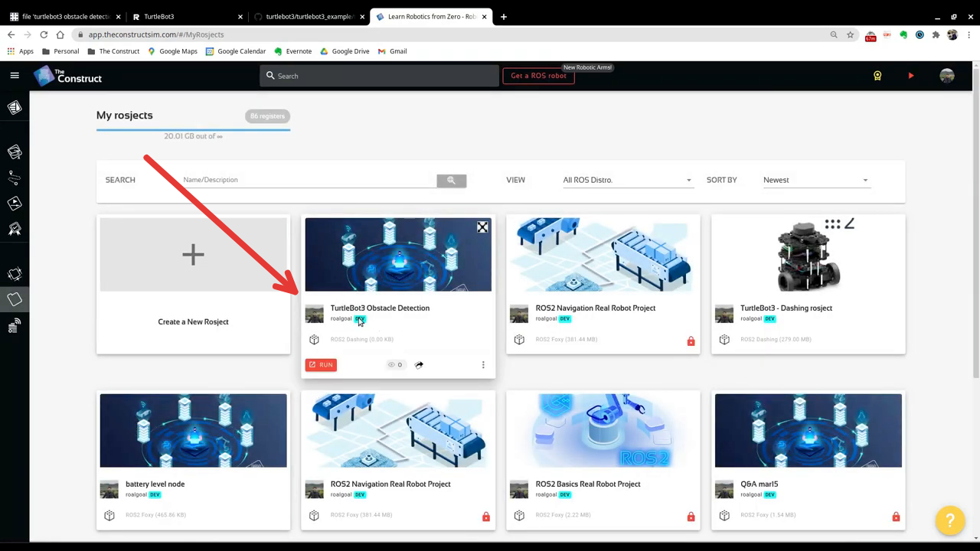Select the Learn Robotics from Zero tab
Screen dimensions: 980x551
coord(432,16)
